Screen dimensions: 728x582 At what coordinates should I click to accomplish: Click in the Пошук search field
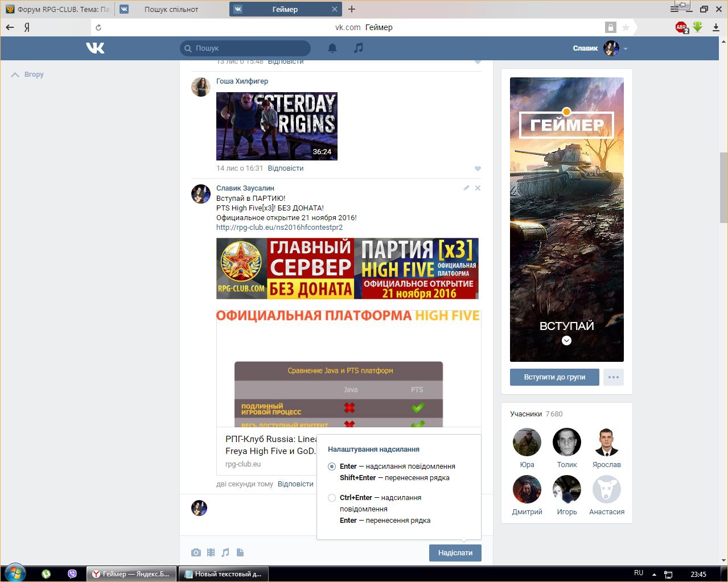246,48
